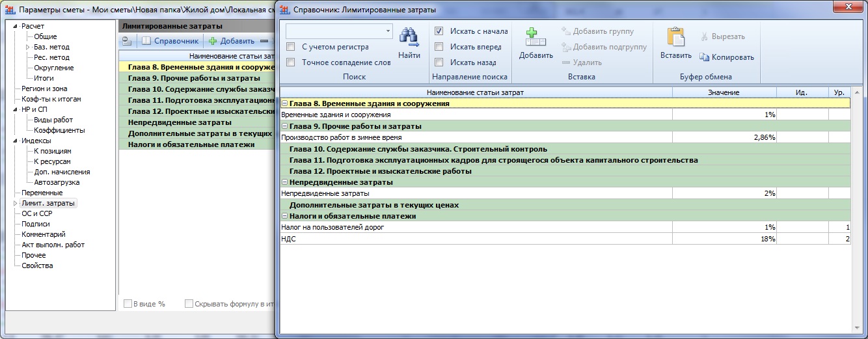Enable the С учетом регистра checkbox

(292, 47)
